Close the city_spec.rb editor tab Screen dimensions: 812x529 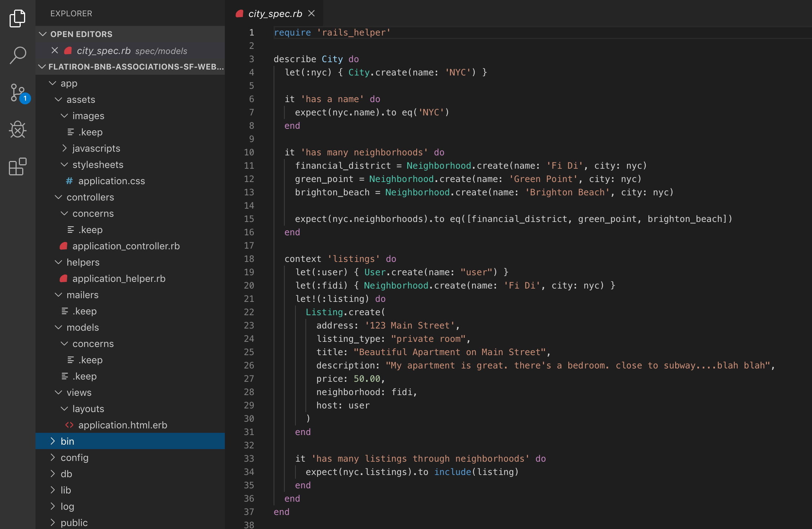(x=312, y=14)
